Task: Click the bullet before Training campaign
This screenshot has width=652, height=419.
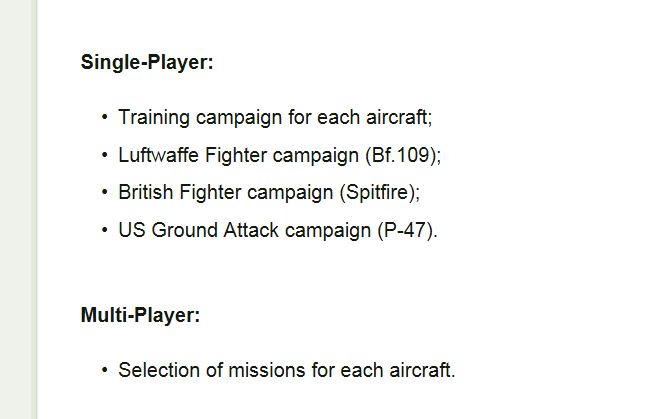Action: point(104,117)
